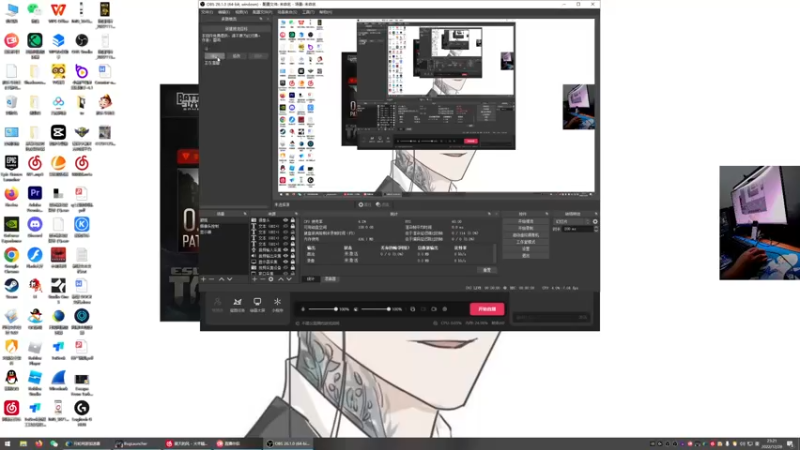This screenshot has height=450, width=800.
Task: Click the red start-streaming button in the bottom bar
Action: point(487,309)
